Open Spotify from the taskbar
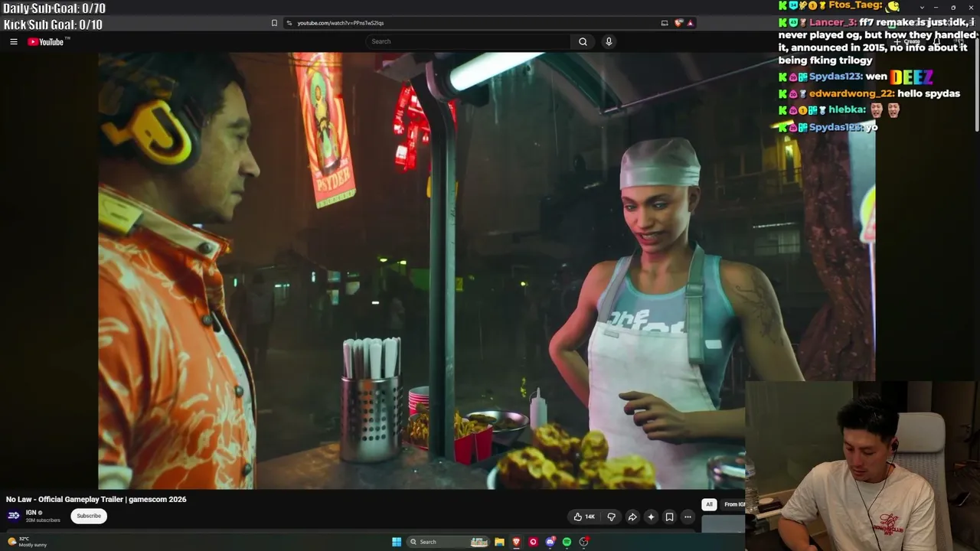The image size is (980, 551). pos(567,542)
